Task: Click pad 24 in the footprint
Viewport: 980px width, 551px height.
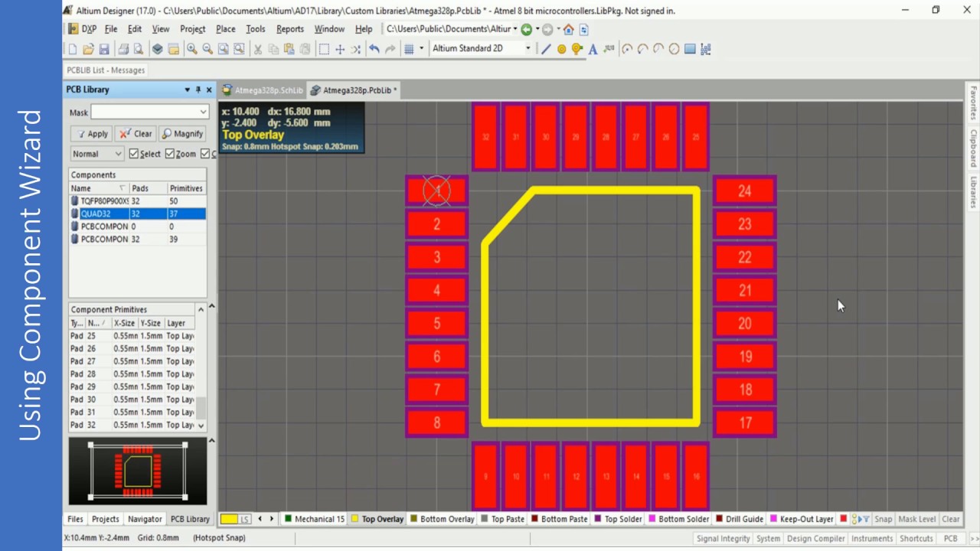Action: coord(744,191)
